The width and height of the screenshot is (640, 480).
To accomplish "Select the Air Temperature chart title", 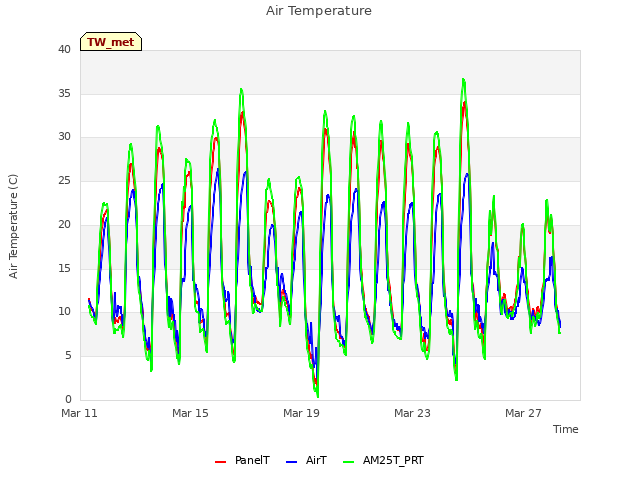I will [319, 11].
